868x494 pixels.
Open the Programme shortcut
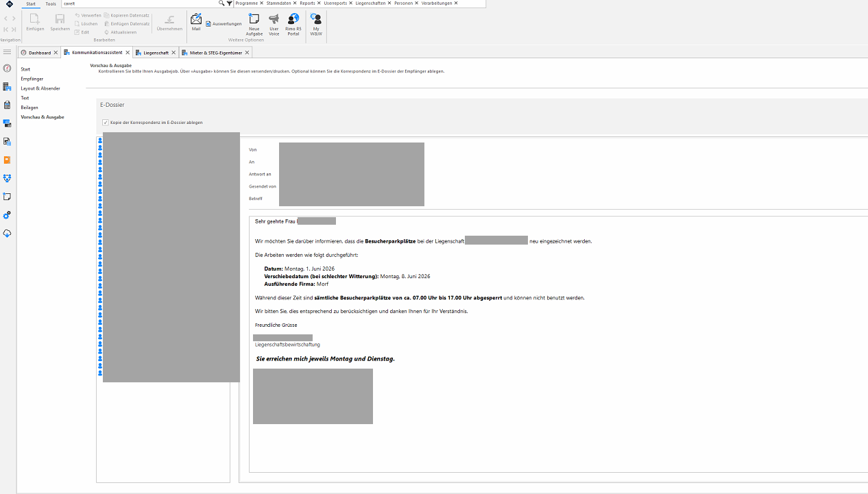(x=247, y=3)
